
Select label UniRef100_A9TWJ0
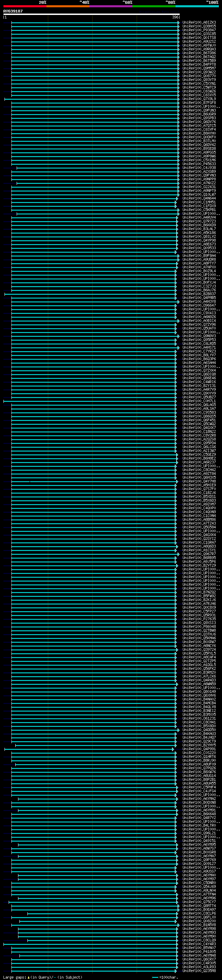pos(199,45)
